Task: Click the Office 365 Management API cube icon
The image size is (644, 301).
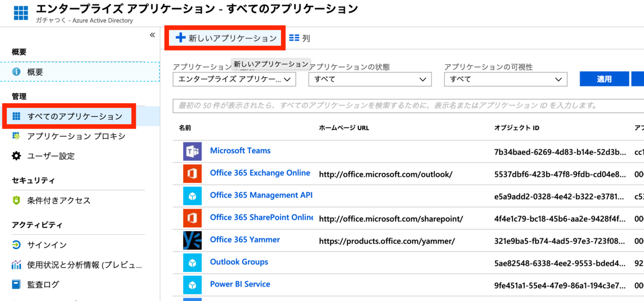Action: tap(192, 197)
